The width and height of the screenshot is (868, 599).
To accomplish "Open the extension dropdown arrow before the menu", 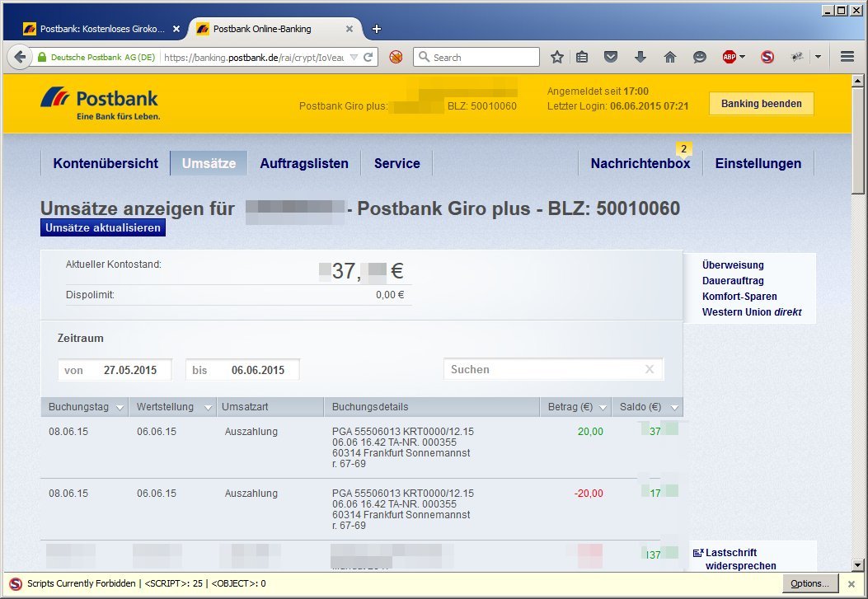I will pyautogui.click(x=819, y=57).
